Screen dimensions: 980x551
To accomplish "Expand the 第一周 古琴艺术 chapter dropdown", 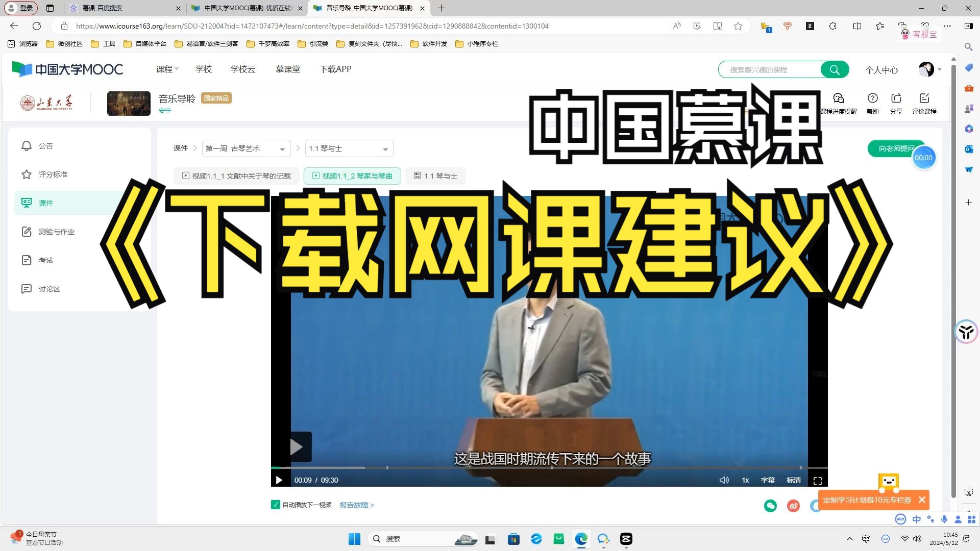I will pos(246,148).
